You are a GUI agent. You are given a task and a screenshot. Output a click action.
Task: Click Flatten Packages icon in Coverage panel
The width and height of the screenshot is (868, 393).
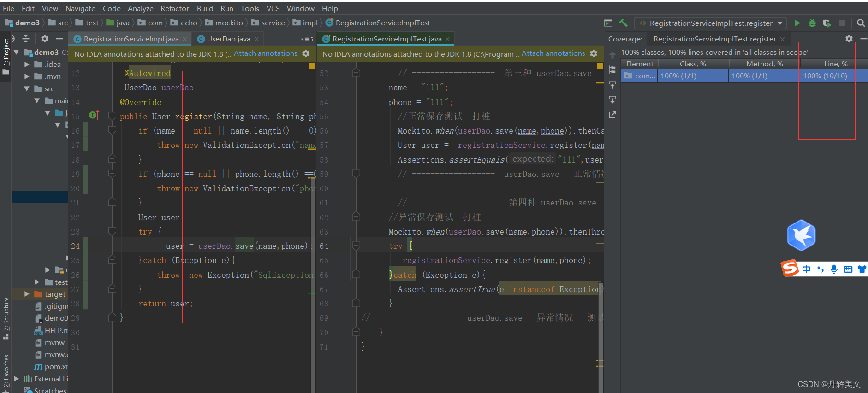[x=612, y=70]
